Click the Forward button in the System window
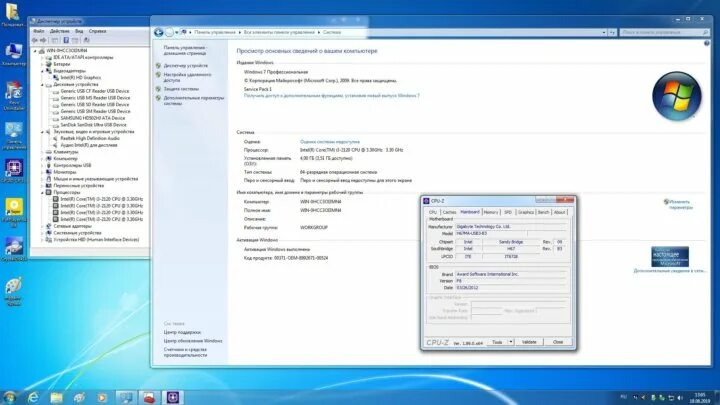The height and width of the screenshot is (405, 720). (169, 32)
